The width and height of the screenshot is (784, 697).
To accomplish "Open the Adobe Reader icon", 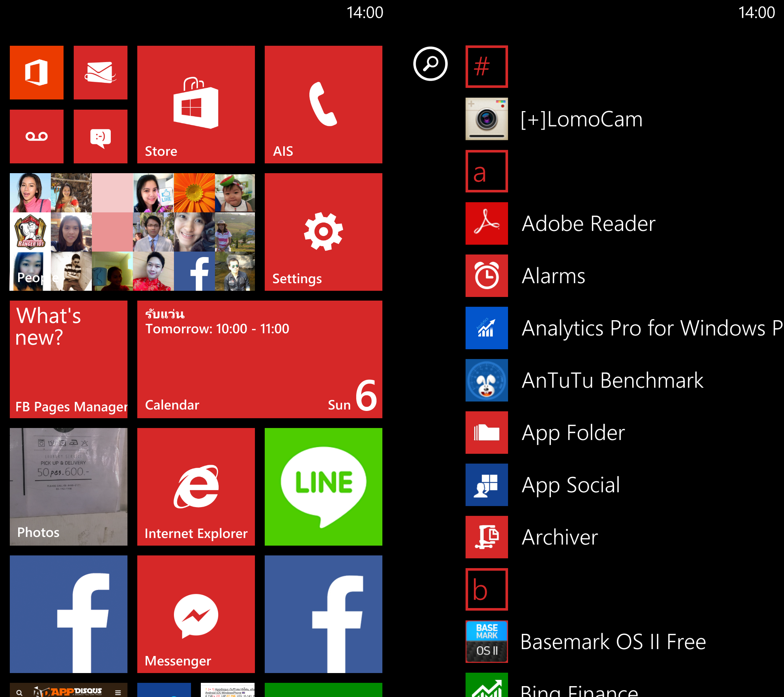I will tap(487, 224).
